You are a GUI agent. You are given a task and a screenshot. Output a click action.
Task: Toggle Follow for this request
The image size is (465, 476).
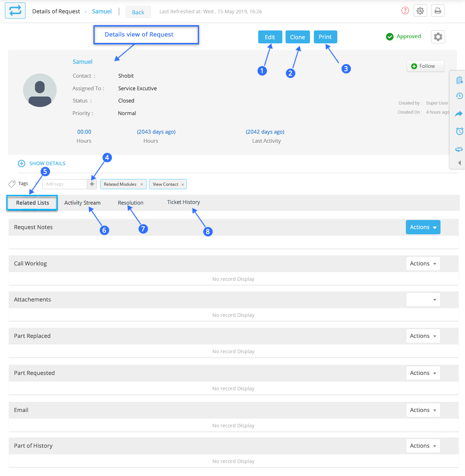click(425, 66)
